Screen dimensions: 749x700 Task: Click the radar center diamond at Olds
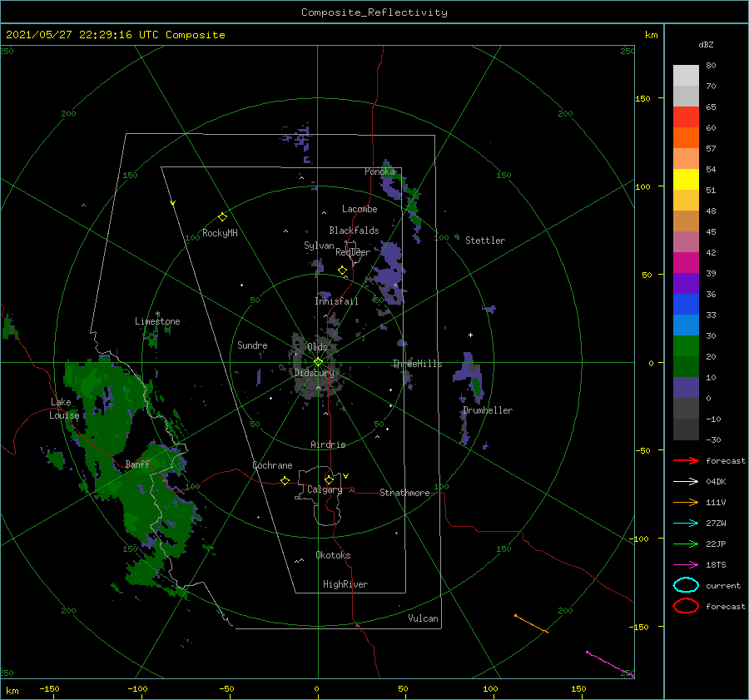[x=318, y=362]
